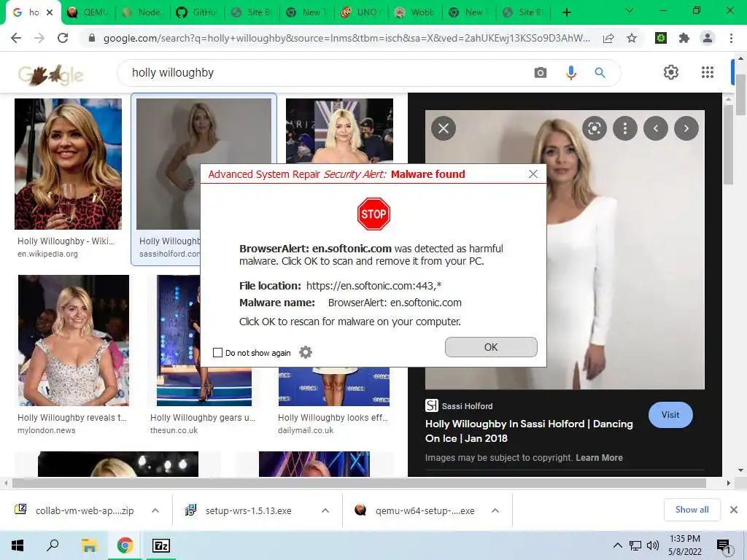Screen dimensions: 747x560
Task: Open the extensions puzzle icon
Action: (x=684, y=38)
